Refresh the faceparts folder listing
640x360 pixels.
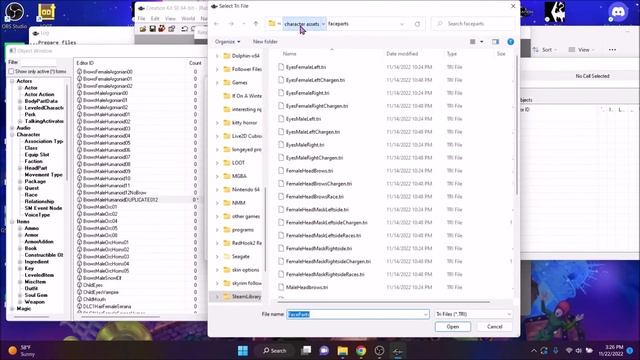[417, 24]
